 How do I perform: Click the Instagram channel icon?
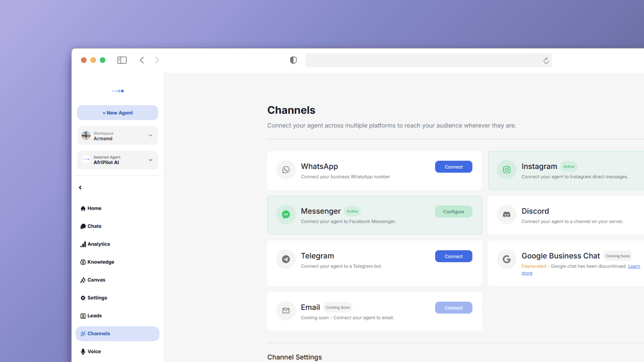506,170
